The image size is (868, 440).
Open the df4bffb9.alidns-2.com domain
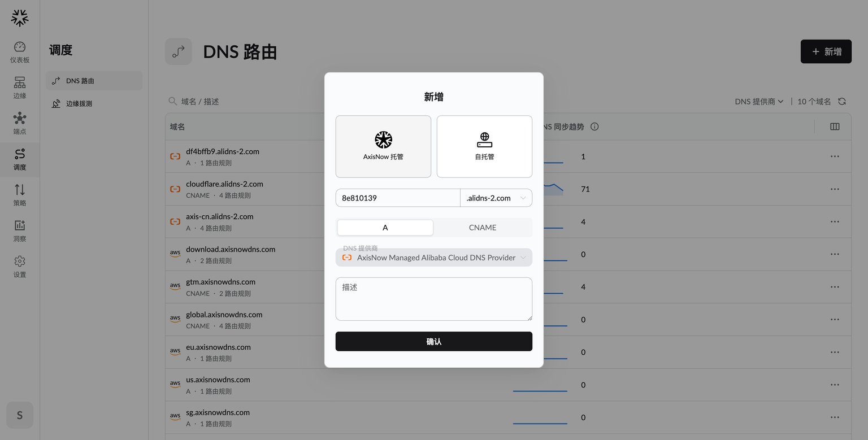click(x=223, y=152)
